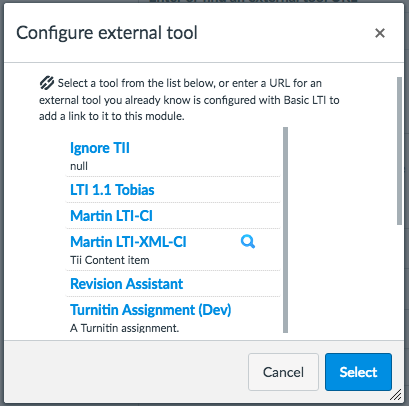The image size is (409, 406).
Task: Click the 'Tii Content item' description
Action: (x=110, y=260)
